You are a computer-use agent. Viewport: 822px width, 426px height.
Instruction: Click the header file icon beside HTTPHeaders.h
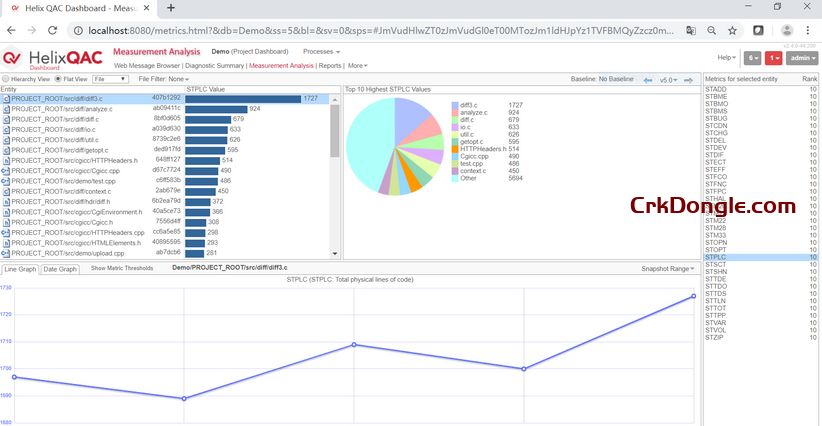pyautogui.click(x=5, y=160)
